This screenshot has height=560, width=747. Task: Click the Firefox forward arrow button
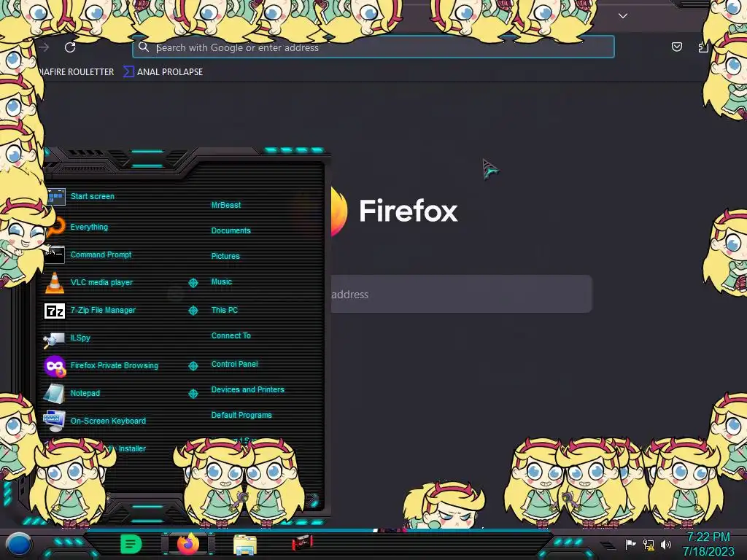[44, 47]
